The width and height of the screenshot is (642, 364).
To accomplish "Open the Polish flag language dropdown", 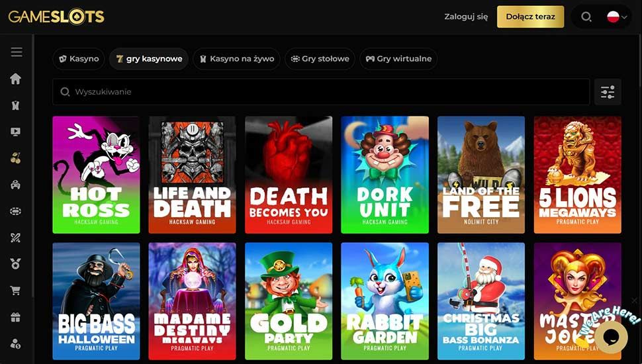I will click(x=617, y=17).
